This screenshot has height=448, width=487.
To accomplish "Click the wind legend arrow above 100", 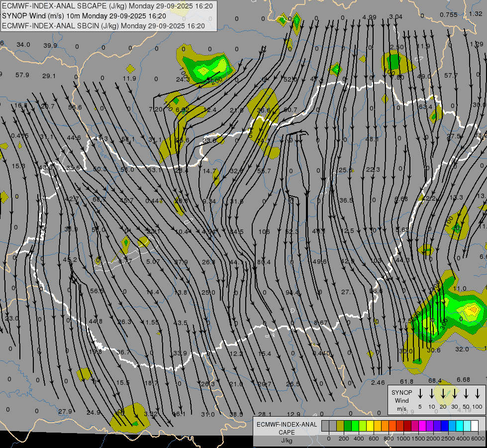I will click(478, 394).
